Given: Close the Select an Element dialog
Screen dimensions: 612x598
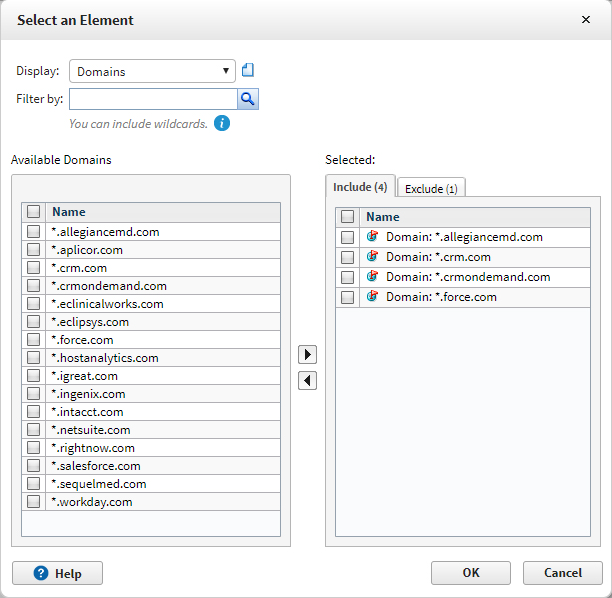Looking at the screenshot, I should click(x=586, y=20).
